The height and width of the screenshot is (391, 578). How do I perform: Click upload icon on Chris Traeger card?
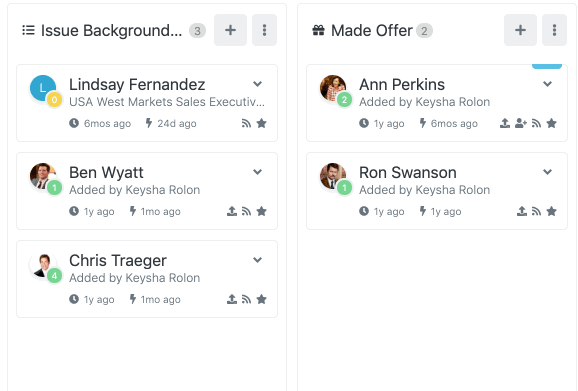(x=231, y=300)
